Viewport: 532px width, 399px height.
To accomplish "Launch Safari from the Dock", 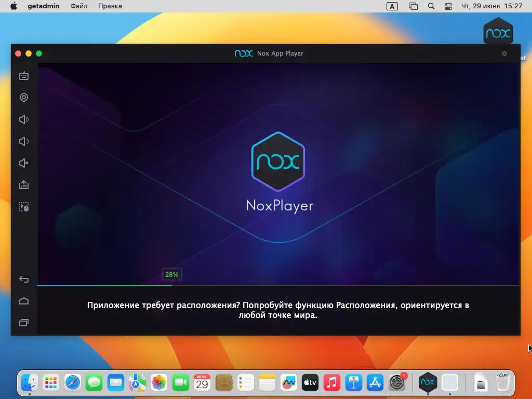I will click(73, 383).
